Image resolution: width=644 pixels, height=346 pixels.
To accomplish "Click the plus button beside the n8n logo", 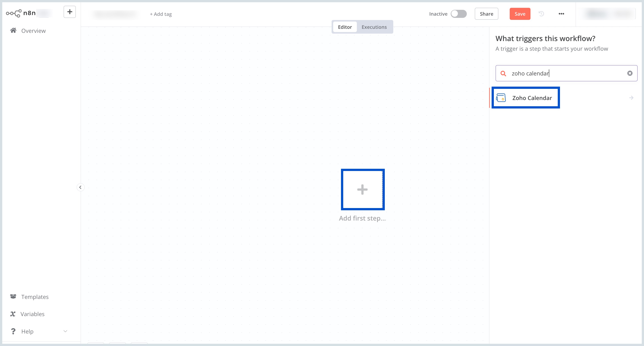I will click(69, 12).
